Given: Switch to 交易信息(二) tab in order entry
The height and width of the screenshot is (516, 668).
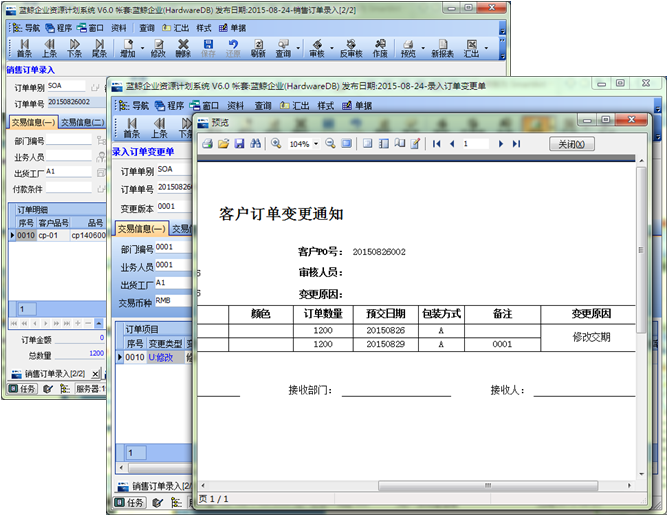Looking at the screenshot, I should point(82,122).
